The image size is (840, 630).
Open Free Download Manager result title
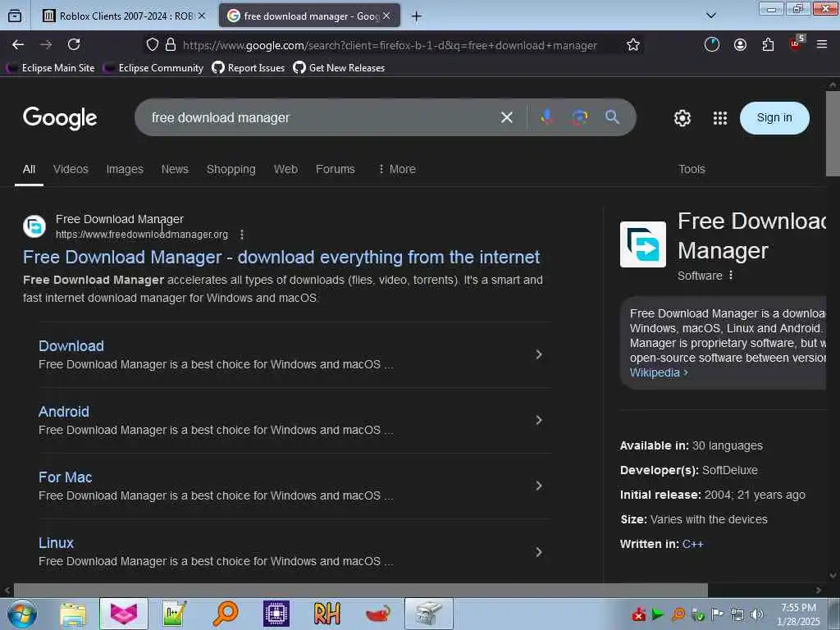click(281, 257)
